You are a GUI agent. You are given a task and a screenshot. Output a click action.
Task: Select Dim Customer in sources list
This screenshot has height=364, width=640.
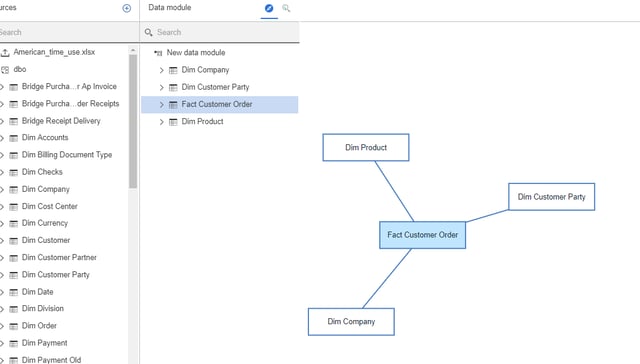[x=46, y=240]
